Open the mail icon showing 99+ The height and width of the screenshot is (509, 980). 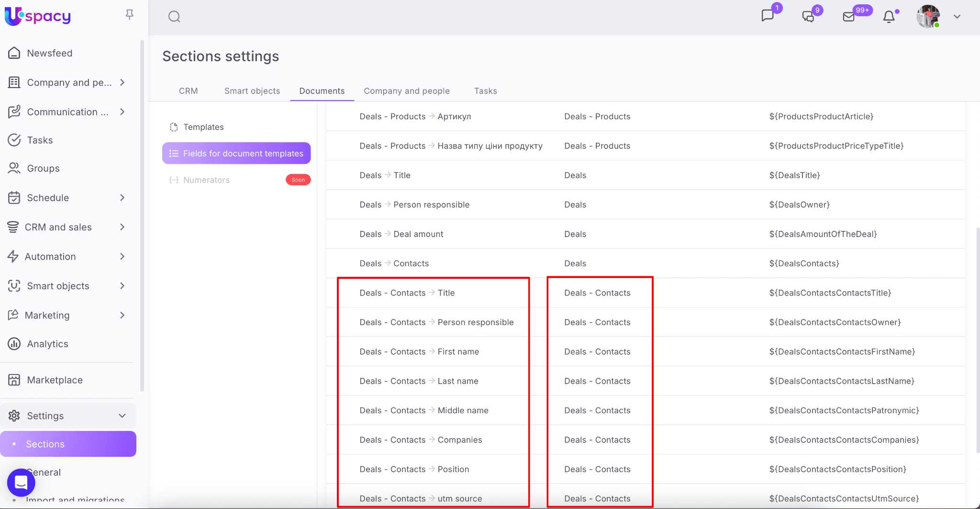tap(848, 17)
